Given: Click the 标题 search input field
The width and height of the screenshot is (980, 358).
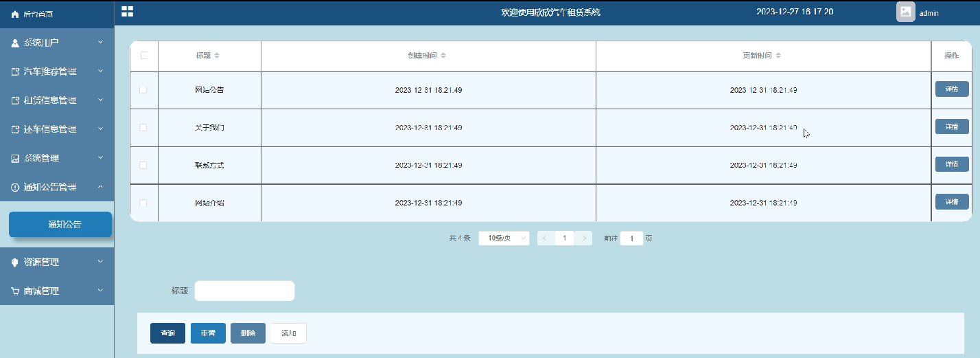Looking at the screenshot, I should pyautogui.click(x=244, y=291).
